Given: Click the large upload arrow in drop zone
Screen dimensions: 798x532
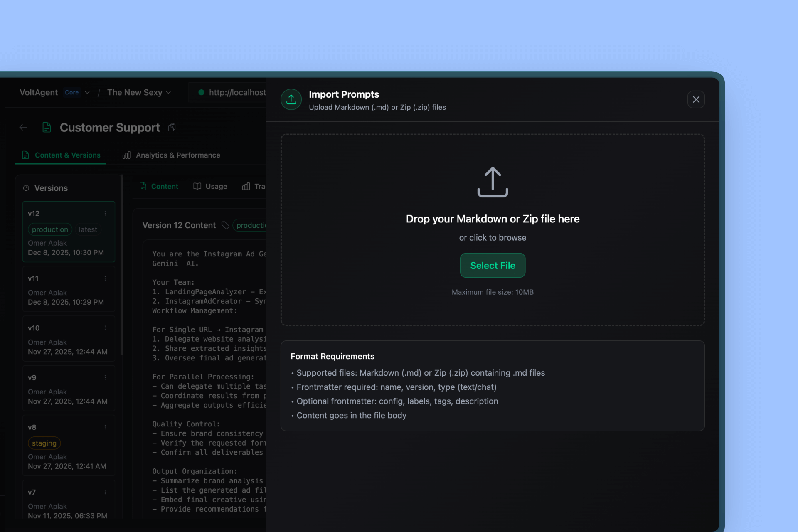Looking at the screenshot, I should pyautogui.click(x=493, y=182).
